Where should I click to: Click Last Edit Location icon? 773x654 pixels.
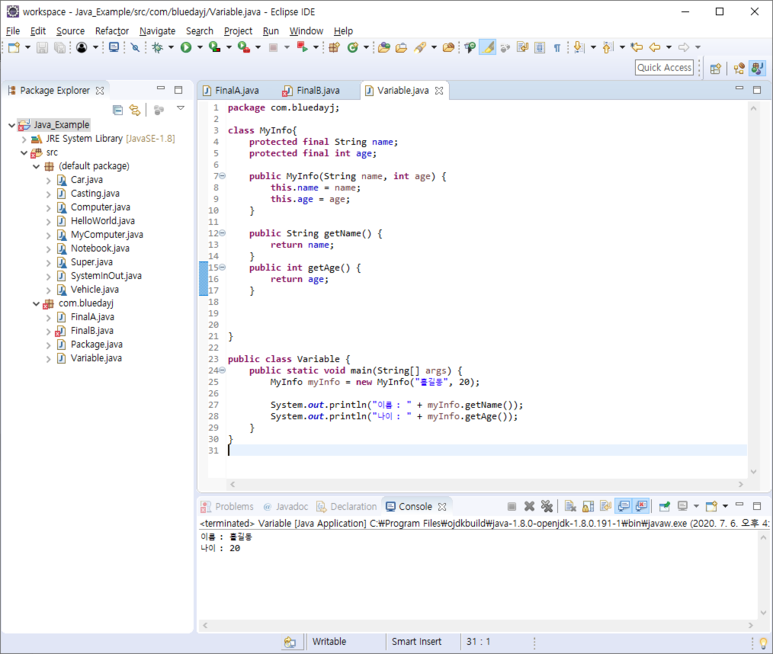637,47
